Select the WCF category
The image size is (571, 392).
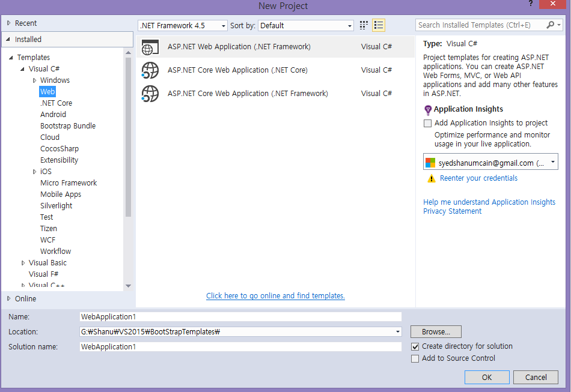(x=47, y=240)
